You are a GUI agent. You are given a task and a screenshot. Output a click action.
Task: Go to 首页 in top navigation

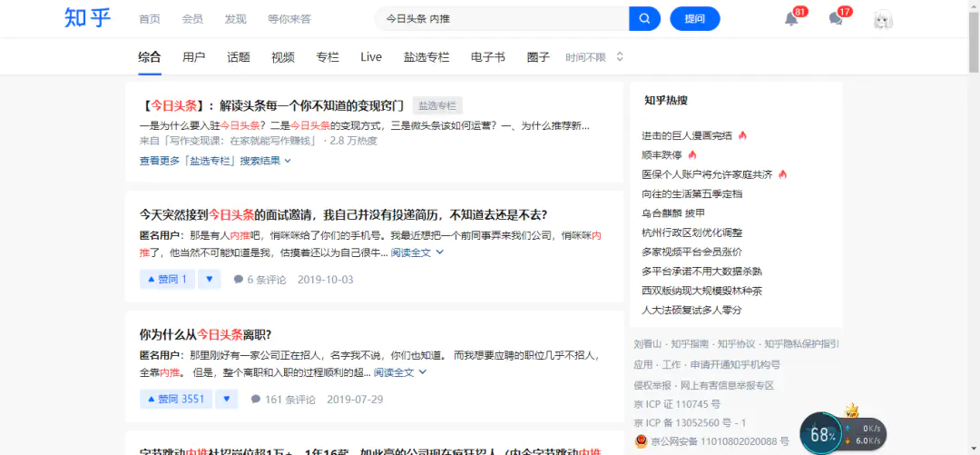point(150,19)
